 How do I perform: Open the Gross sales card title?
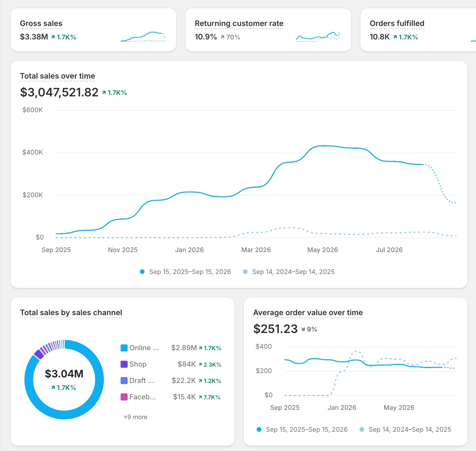(41, 23)
